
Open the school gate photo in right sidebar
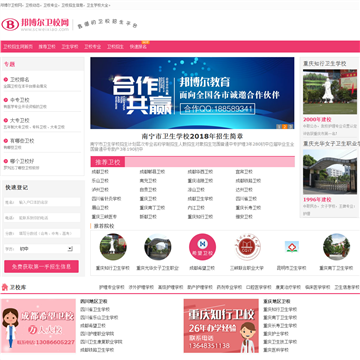[x=330, y=171]
